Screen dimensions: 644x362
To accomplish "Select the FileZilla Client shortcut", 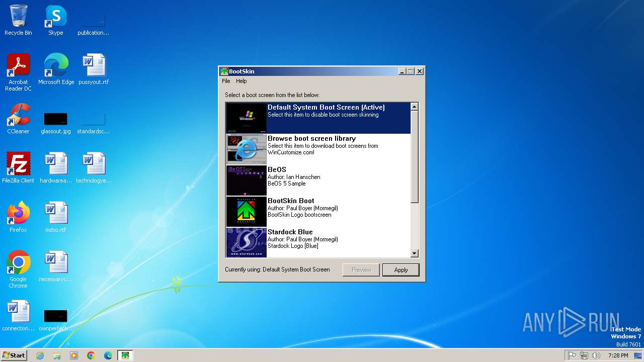I will coord(18,167).
